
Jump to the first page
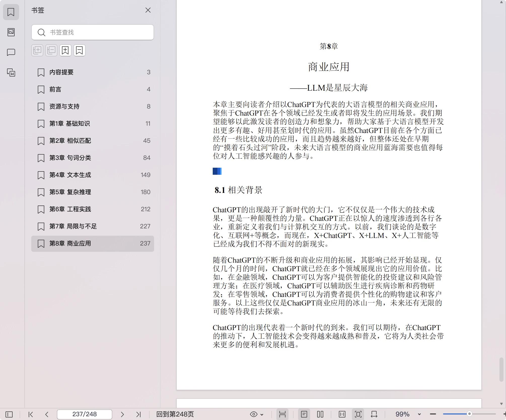click(31, 414)
